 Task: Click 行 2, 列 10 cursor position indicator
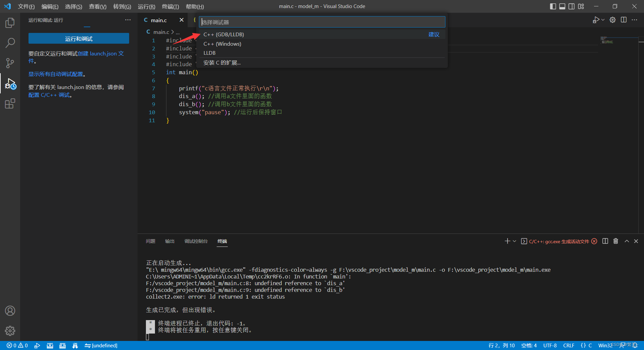[501, 345]
